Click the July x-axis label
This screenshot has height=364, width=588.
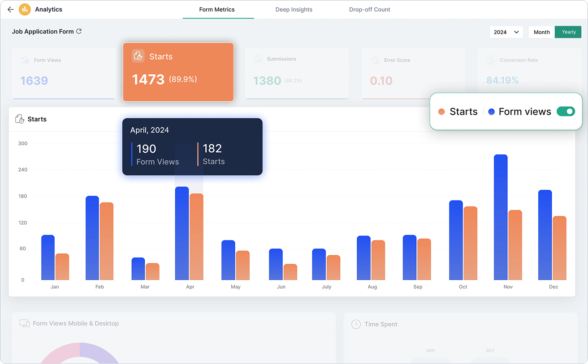coord(327,287)
